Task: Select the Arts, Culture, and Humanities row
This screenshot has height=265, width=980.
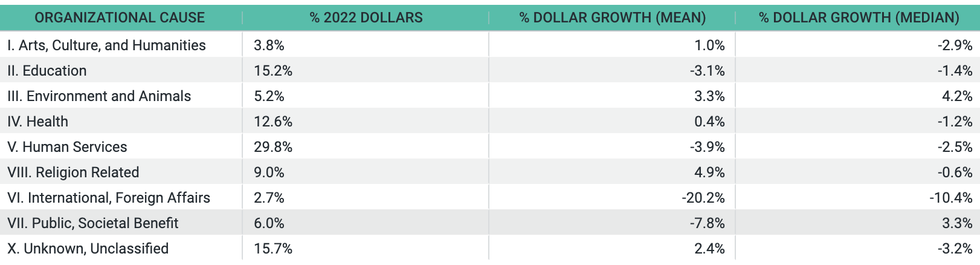Action: click(x=490, y=45)
